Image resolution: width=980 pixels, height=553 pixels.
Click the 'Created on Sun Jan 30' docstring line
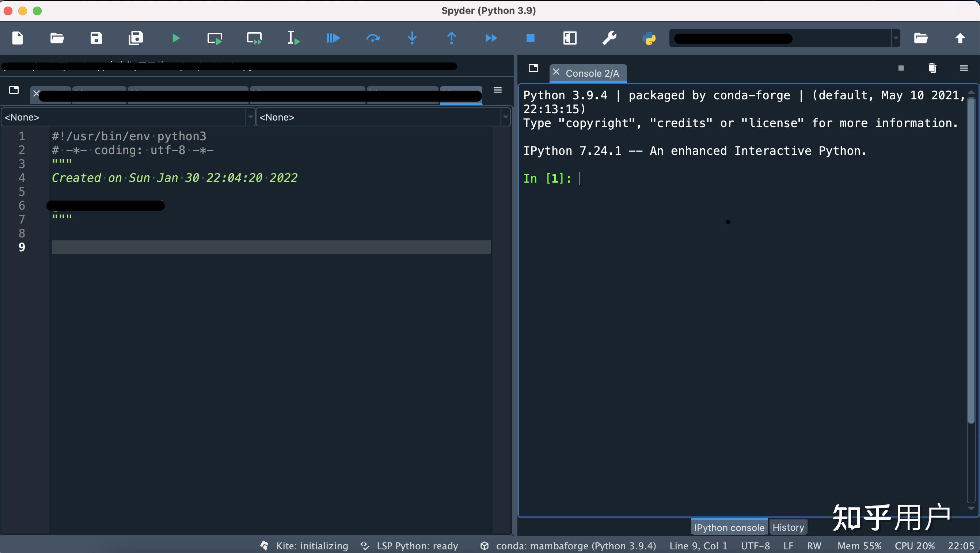175,178
